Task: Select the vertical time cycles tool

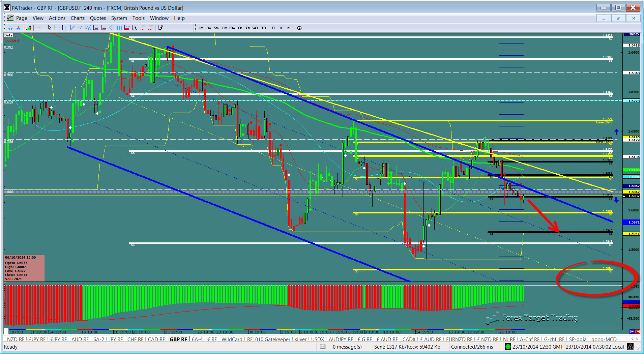Action: [119, 28]
